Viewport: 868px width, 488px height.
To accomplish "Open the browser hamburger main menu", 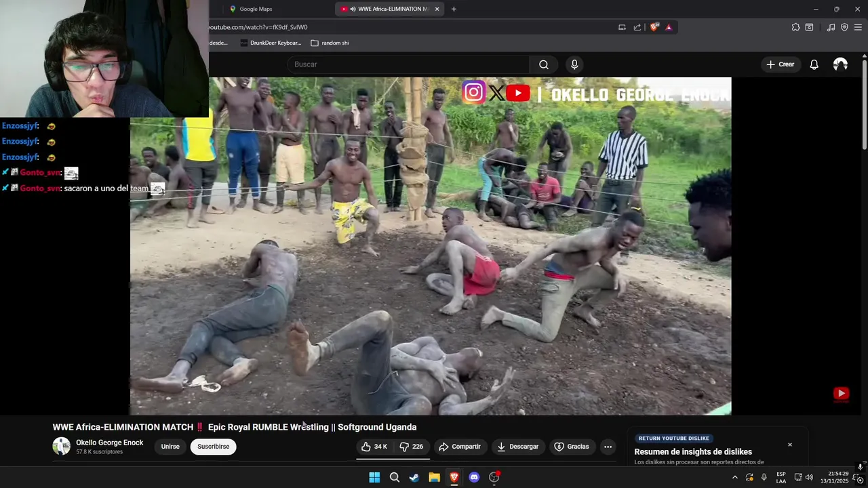I will (x=858, y=27).
